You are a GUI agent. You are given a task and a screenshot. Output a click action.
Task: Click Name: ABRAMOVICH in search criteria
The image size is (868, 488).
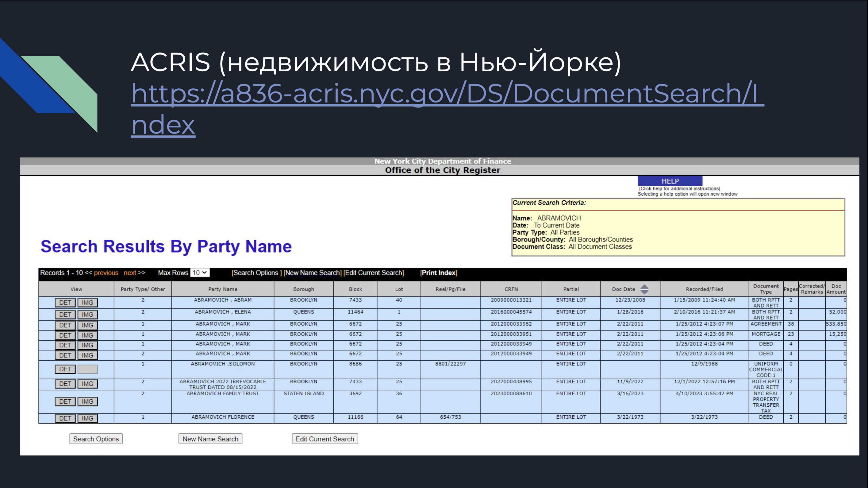(x=547, y=218)
